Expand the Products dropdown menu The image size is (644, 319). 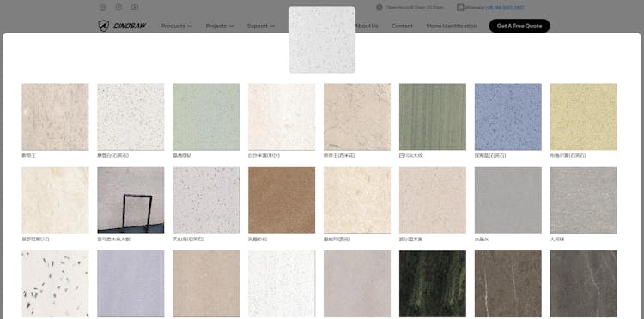click(176, 26)
